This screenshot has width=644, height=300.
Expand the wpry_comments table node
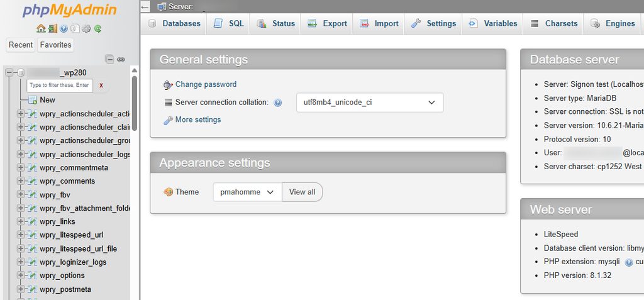tap(21, 181)
